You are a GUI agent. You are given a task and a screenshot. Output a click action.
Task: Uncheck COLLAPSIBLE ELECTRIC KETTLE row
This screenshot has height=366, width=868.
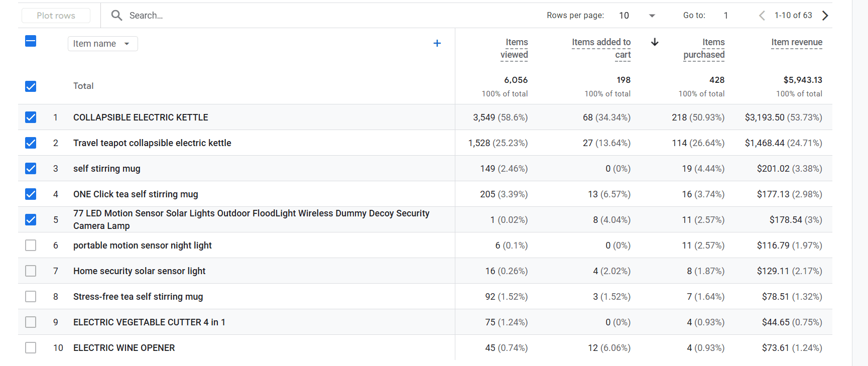tap(31, 117)
